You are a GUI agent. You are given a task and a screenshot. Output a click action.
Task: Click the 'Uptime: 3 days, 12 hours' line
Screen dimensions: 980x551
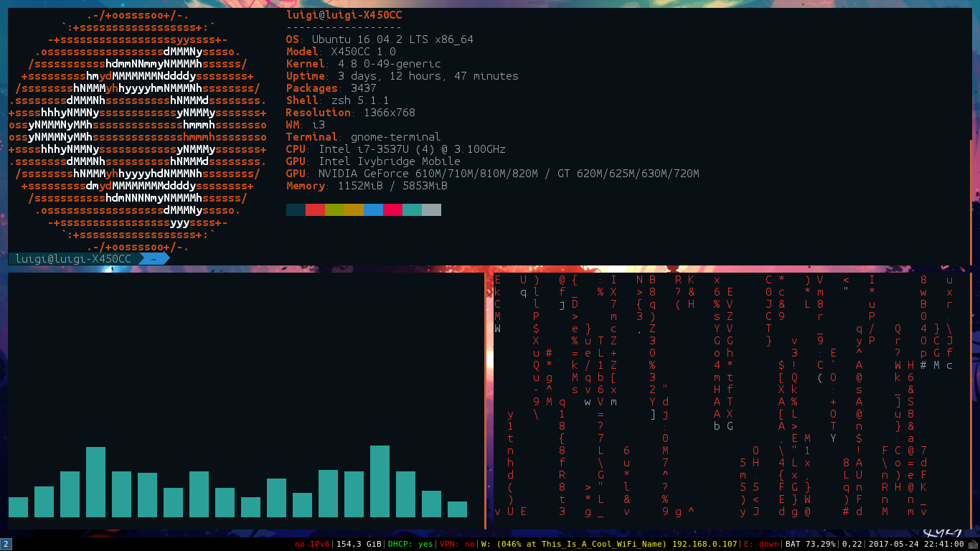(402, 76)
